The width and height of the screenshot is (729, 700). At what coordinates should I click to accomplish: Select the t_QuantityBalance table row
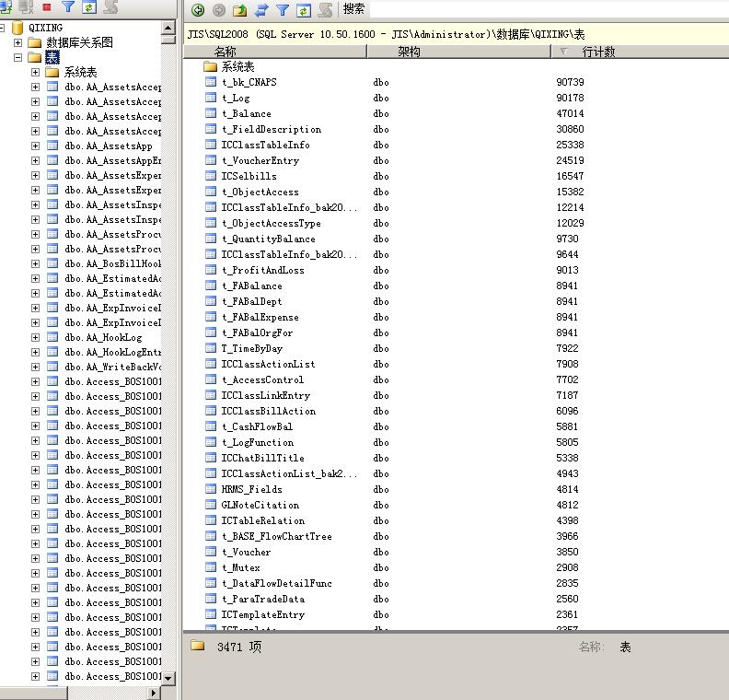[269, 239]
